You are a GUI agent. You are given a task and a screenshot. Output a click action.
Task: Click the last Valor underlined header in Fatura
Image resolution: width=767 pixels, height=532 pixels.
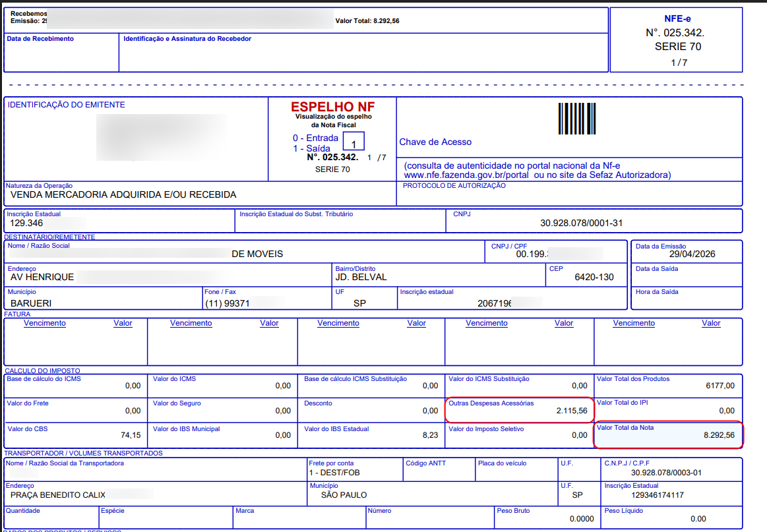[711, 323]
